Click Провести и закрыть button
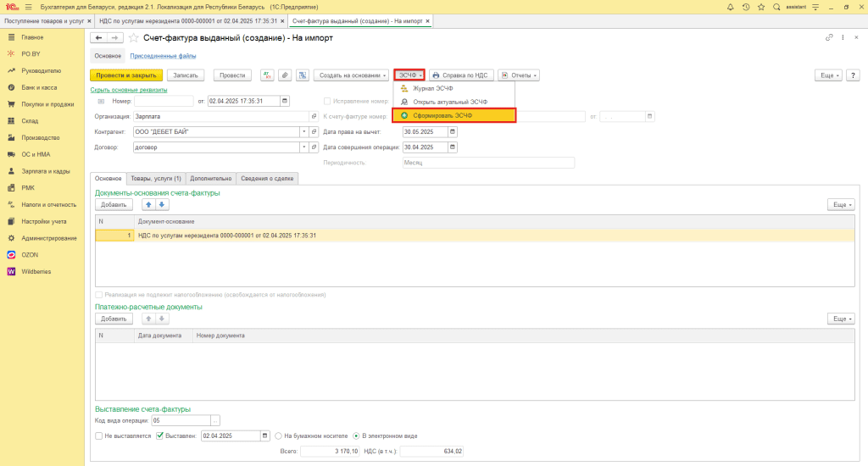 pyautogui.click(x=126, y=75)
